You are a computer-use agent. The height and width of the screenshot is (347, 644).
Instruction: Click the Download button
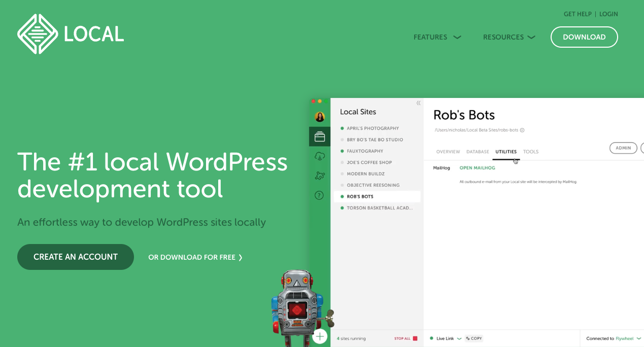pyautogui.click(x=584, y=37)
